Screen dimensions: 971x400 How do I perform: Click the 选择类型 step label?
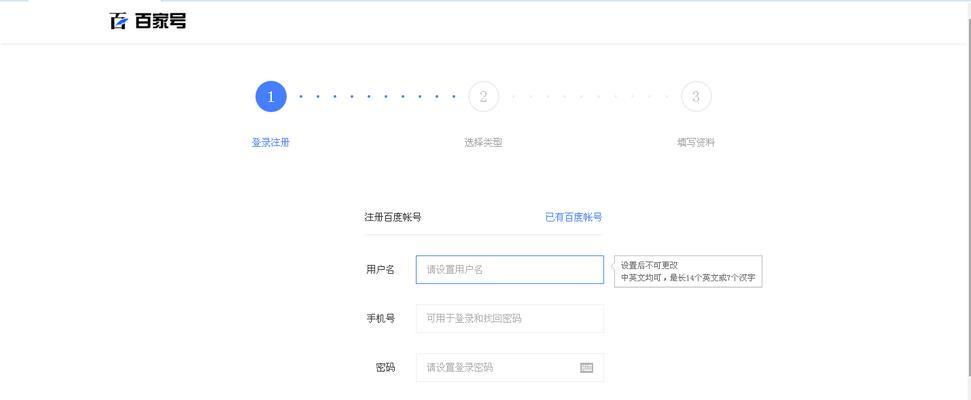coord(484,142)
